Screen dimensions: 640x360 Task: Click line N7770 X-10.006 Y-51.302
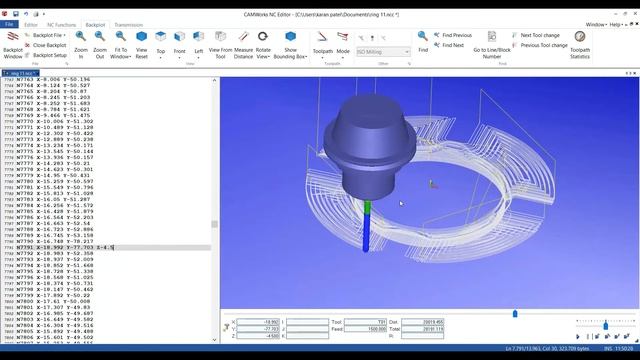coord(55,121)
